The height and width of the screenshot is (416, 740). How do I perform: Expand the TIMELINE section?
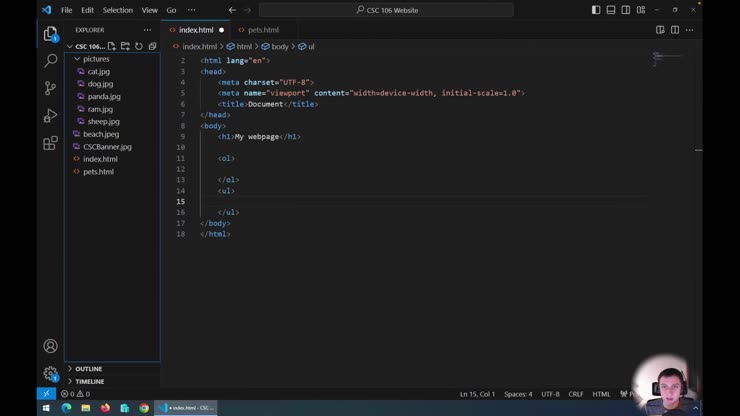89,381
